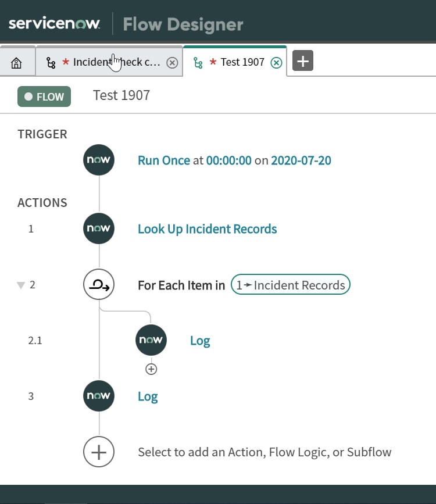Click the plus button to open a new tab
436x504 pixels.
pos(302,60)
